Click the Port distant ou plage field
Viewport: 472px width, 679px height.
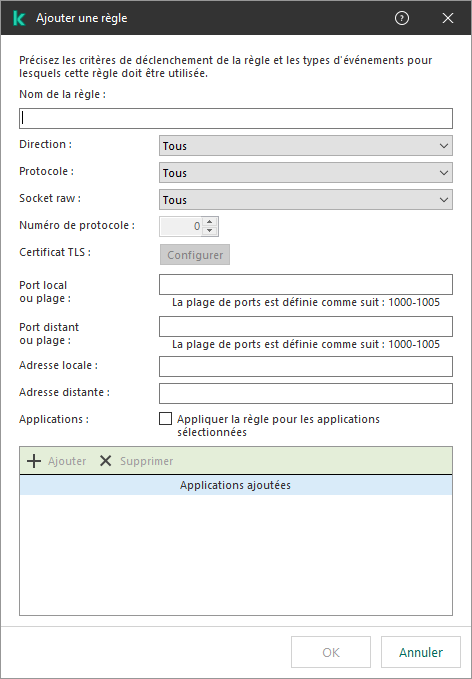pyautogui.click(x=306, y=327)
